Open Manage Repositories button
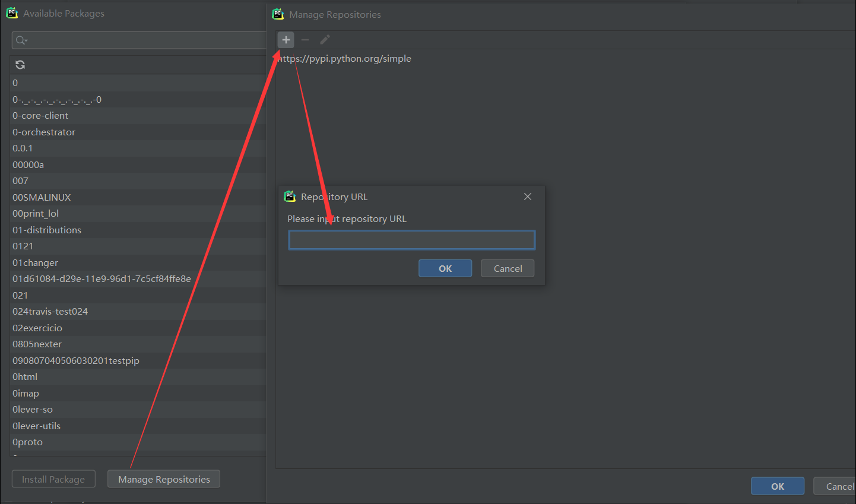856x504 pixels. (x=164, y=479)
